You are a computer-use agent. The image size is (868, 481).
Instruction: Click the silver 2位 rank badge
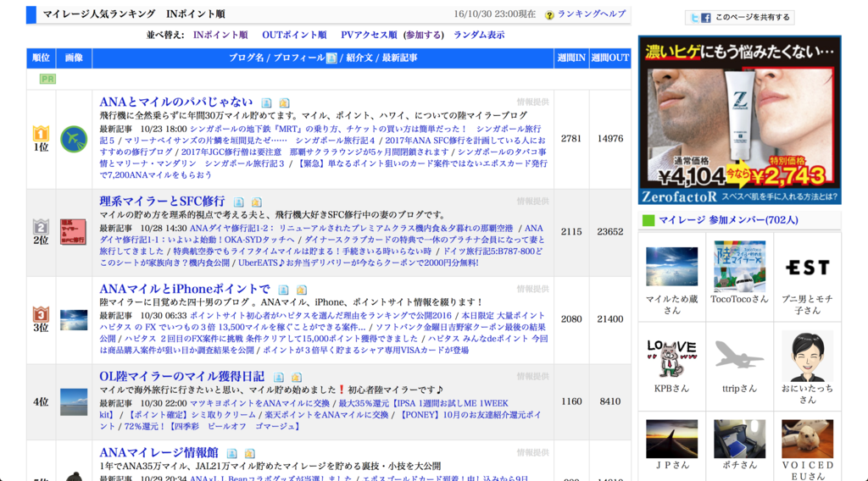(x=41, y=227)
